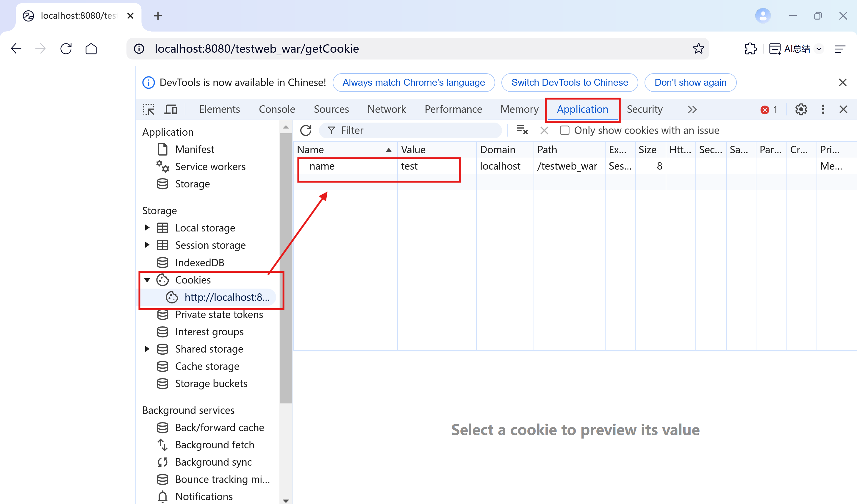Click Switch DevTools to Chinese button
The width and height of the screenshot is (857, 504).
point(569,83)
